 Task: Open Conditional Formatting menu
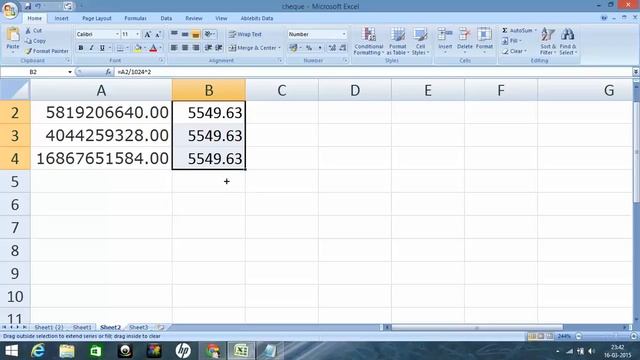[369, 41]
